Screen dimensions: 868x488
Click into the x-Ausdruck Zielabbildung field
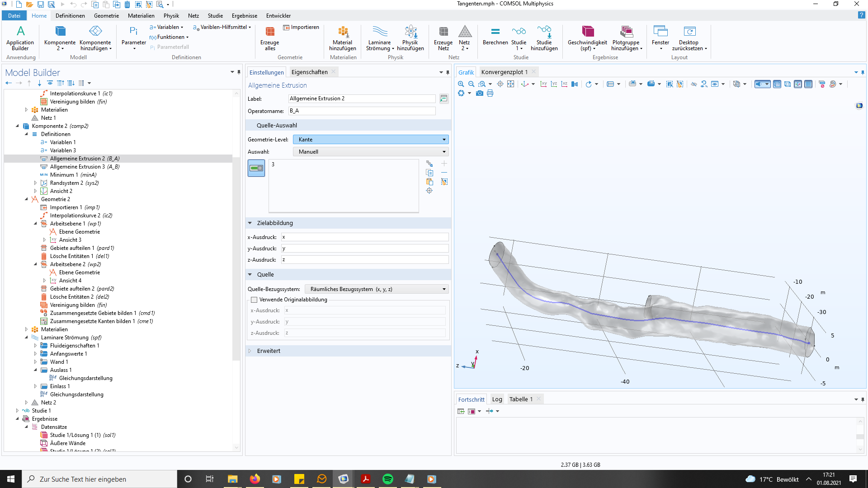pos(364,237)
